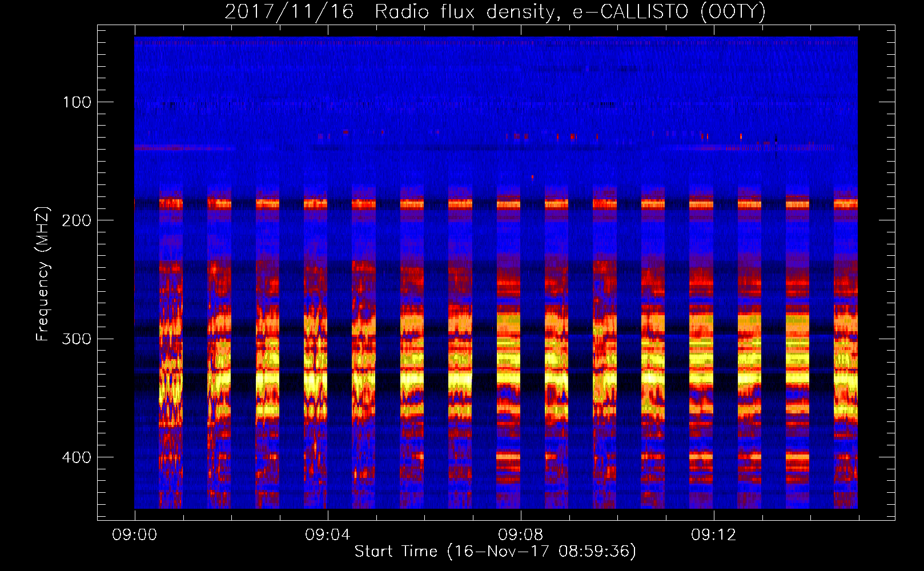This screenshot has height=571, width=924.
Task: Click the 09:00 time tick label
Action: 135,535
